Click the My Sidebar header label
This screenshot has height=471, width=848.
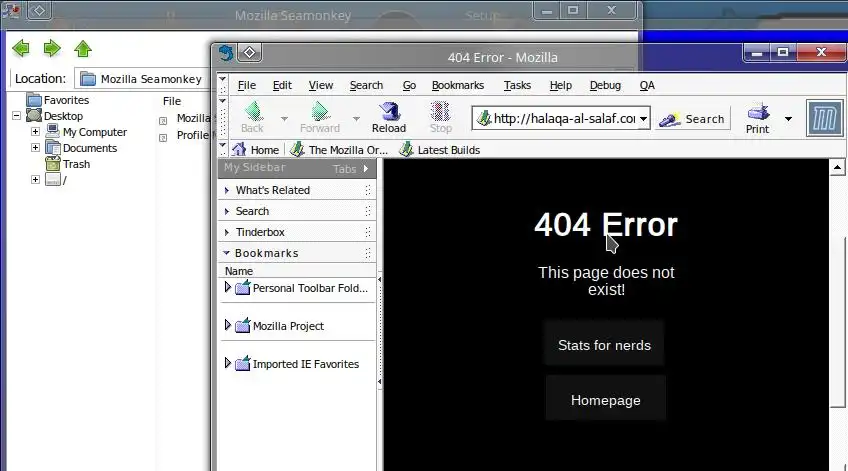pos(254,167)
